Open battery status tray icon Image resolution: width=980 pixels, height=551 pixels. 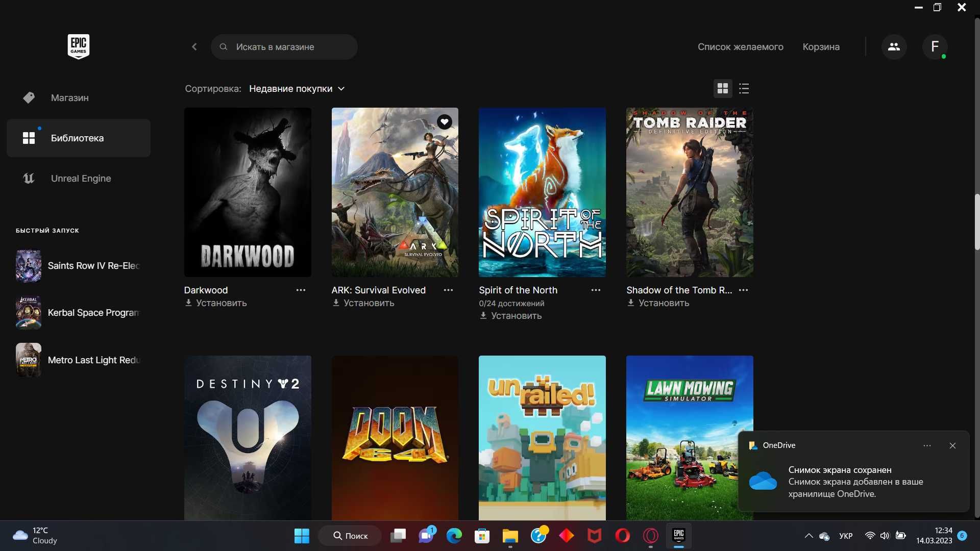(901, 536)
